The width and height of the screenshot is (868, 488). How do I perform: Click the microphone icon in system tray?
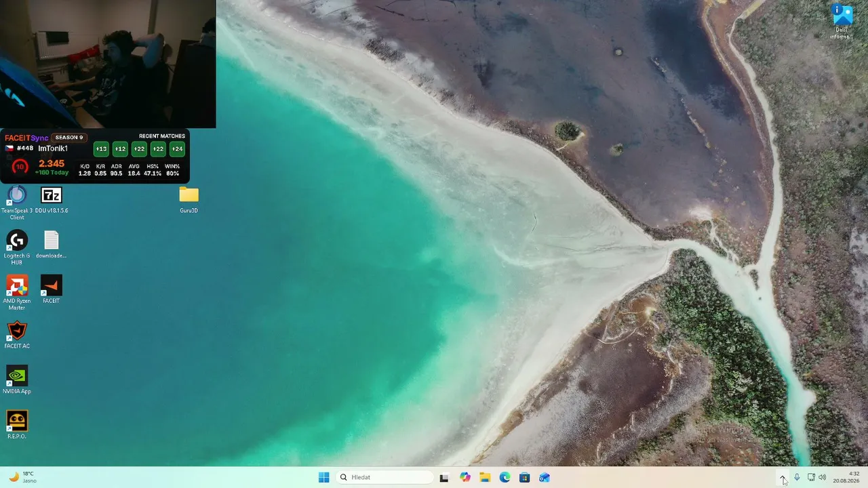coord(797,477)
